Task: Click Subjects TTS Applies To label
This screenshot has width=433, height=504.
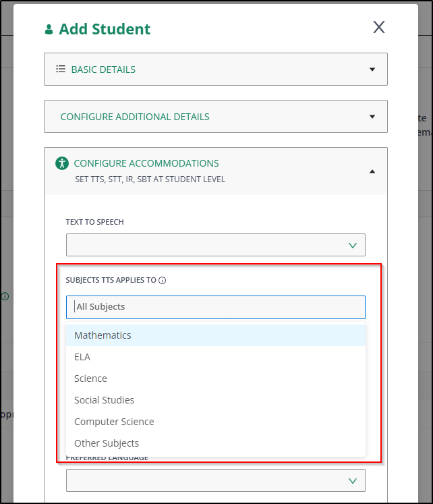Action: point(111,280)
